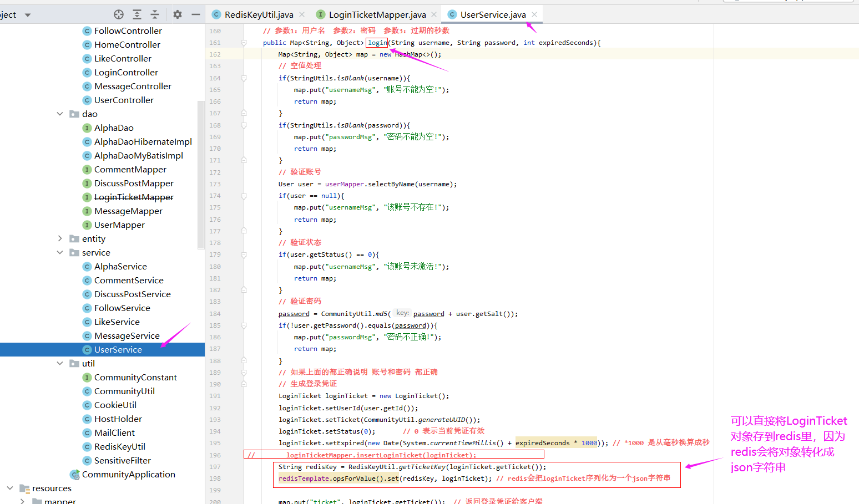
Task: Open UserController in project tree
Action: pos(124,100)
